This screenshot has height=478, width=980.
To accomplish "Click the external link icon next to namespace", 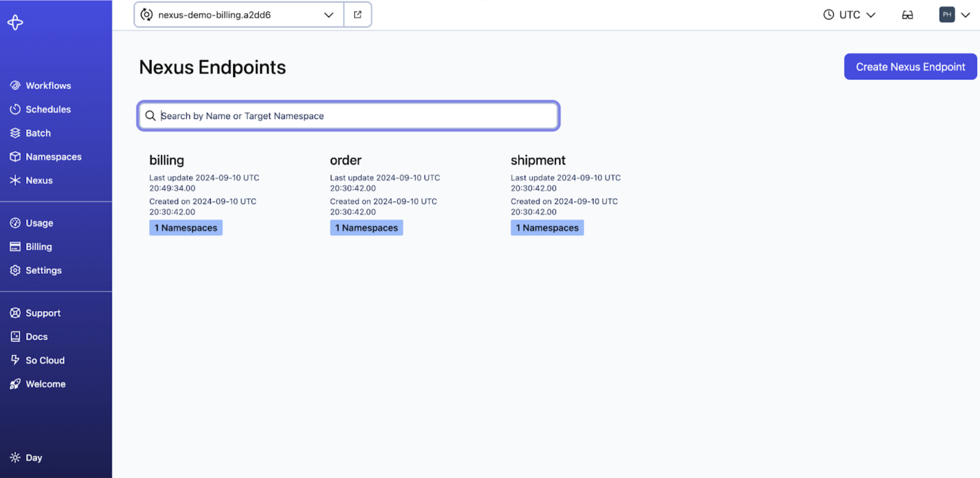I will [358, 14].
